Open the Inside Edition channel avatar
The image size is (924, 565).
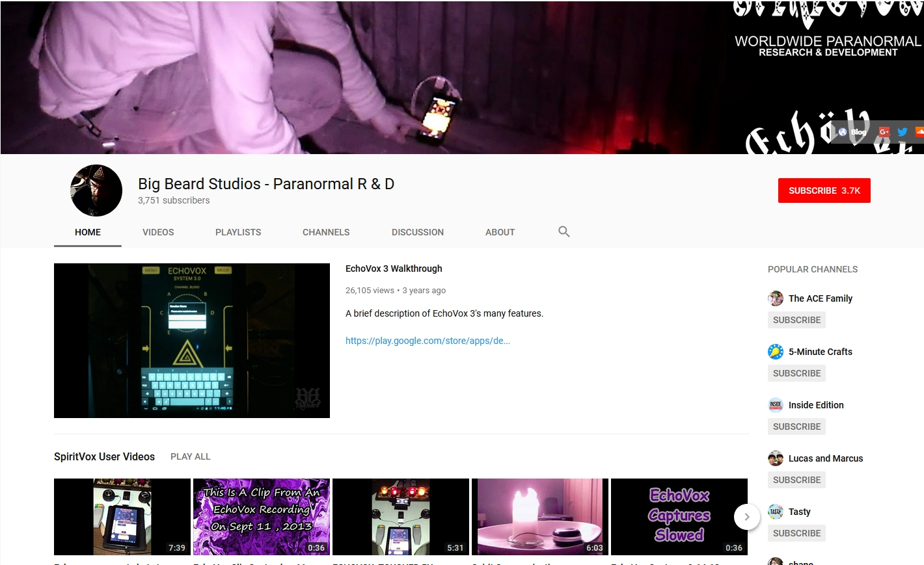(x=776, y=405)
